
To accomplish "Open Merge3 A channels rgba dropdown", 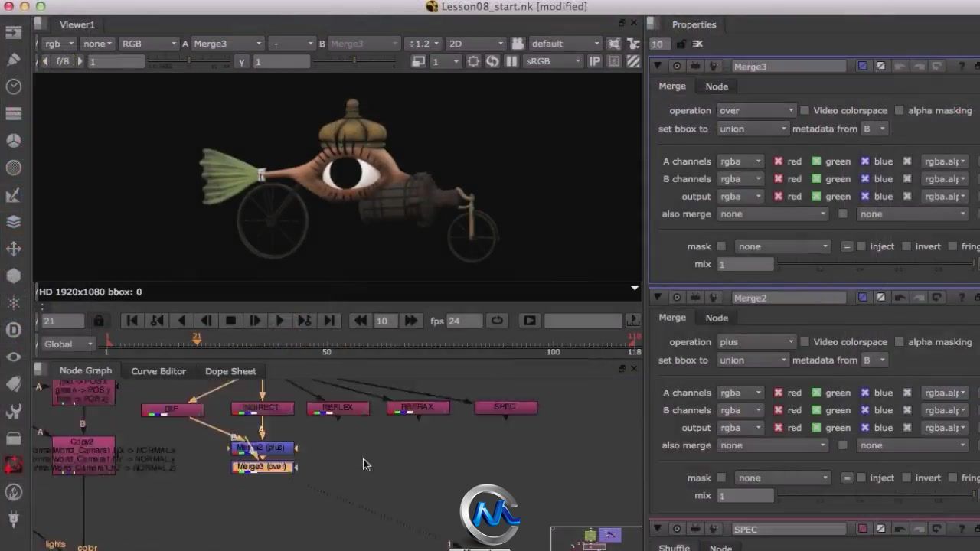I will click(740, 161).
